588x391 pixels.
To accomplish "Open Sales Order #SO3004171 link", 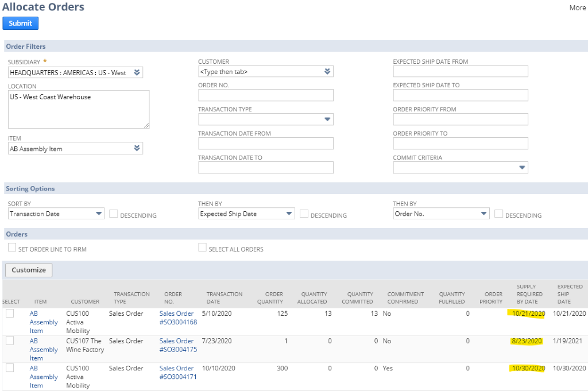I will point(178,373).
